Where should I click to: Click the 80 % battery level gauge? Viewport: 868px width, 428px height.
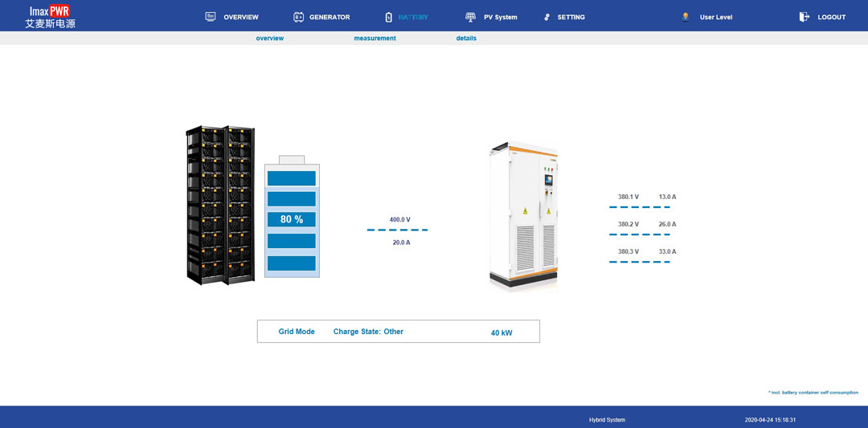pyautogui.click(x=292, y=219)
